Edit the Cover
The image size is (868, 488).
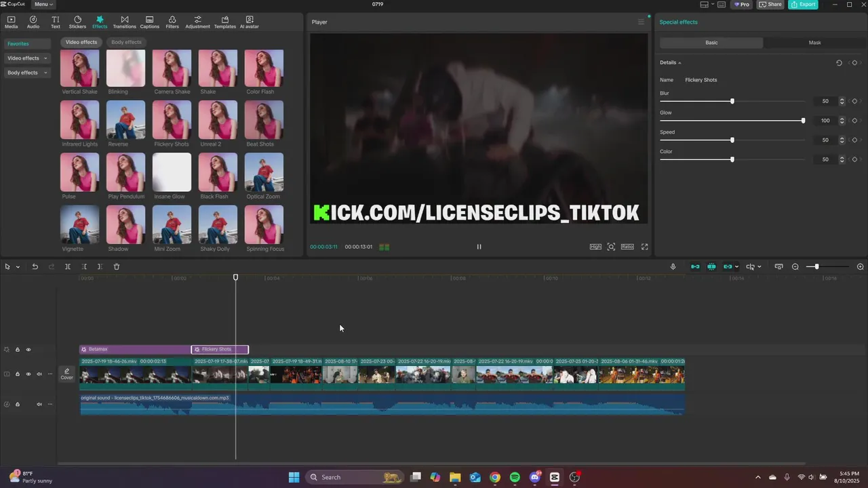(x=66, y=374)
